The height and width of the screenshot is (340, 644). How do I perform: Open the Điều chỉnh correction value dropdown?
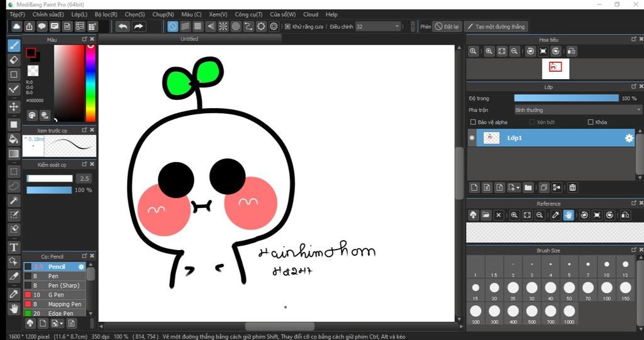pos(378,26)
